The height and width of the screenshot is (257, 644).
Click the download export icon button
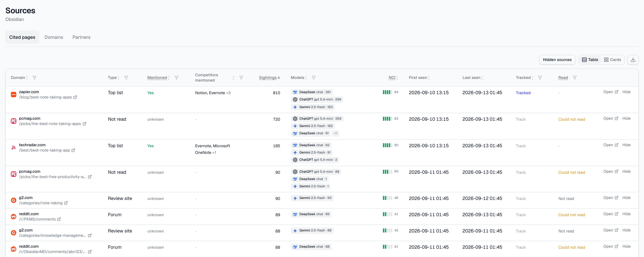pyautogui.click(x=633, y=60)
